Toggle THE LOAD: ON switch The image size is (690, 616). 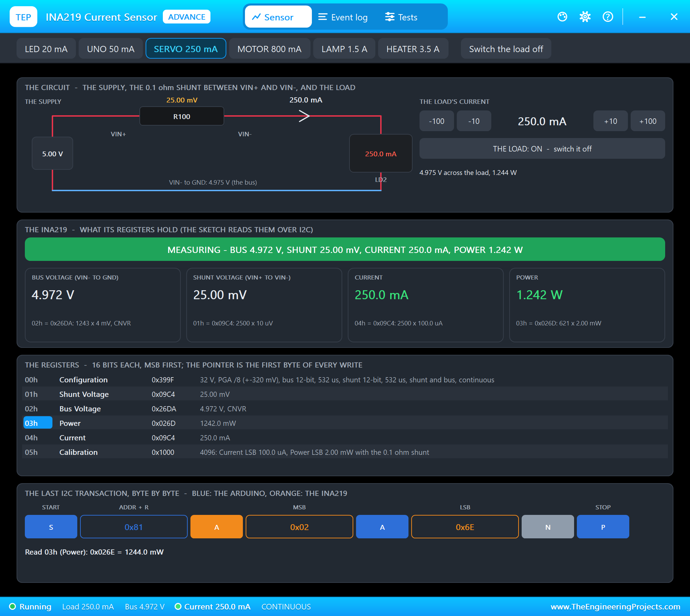point(542,149)
